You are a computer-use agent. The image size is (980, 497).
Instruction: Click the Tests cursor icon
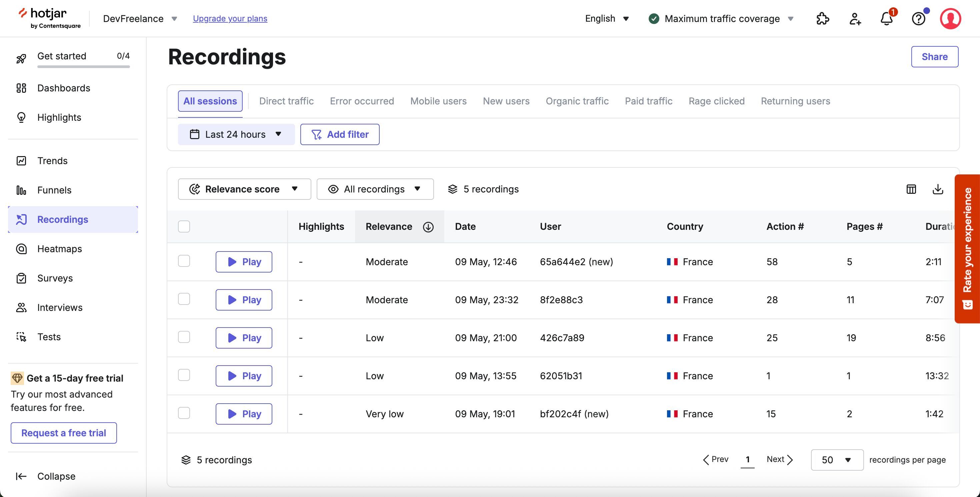(x=21, y=337)
